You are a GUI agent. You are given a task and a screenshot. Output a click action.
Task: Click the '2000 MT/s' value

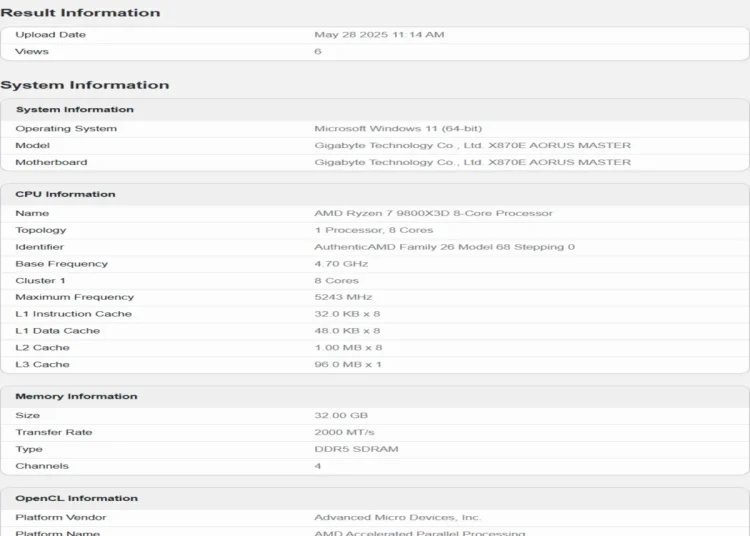point(344,432)
